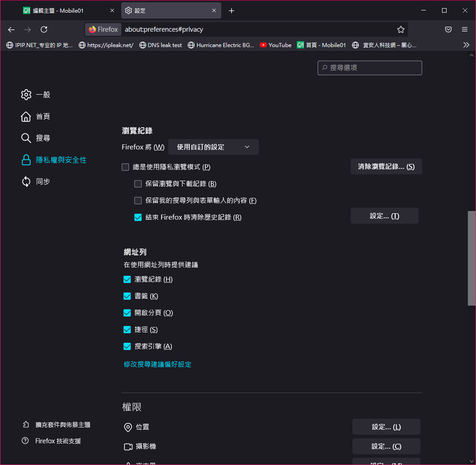Viewport: 476px width, 465px height.
Task: Close the 設定 tab
Action: [214, 11]
